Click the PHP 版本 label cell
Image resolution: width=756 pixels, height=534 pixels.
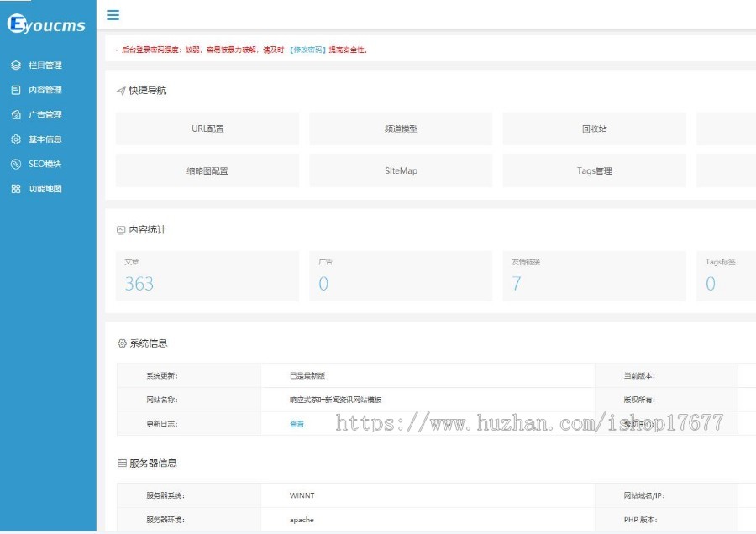point(666,520)
